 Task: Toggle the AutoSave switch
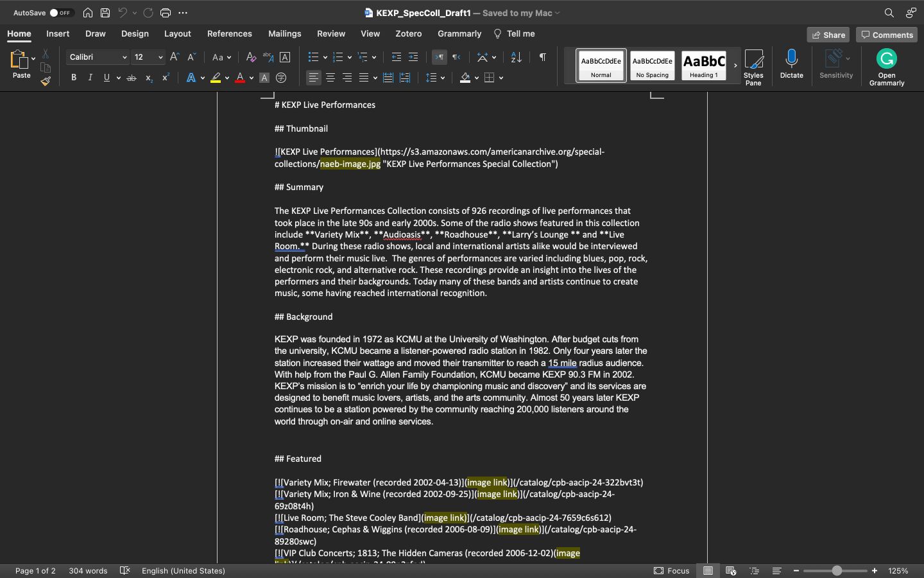62,13
